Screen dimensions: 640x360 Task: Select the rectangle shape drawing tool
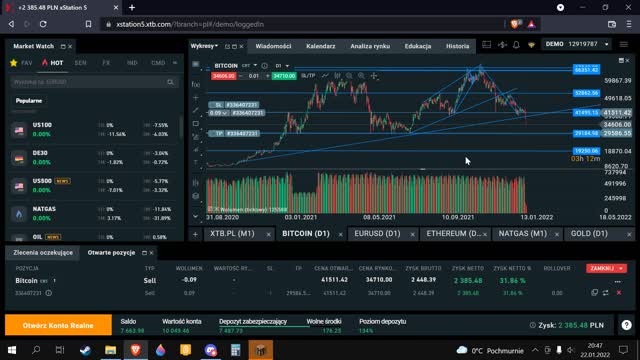(196, 124)
